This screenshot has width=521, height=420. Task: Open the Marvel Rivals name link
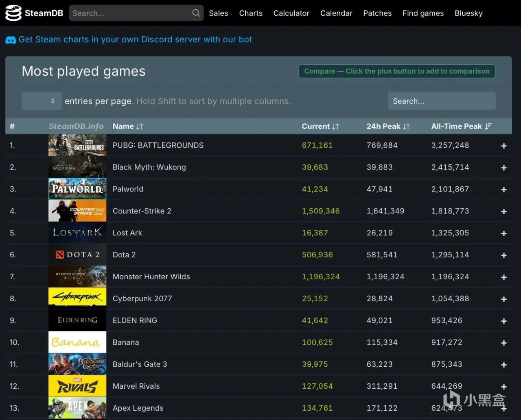(x=136, y=386)
